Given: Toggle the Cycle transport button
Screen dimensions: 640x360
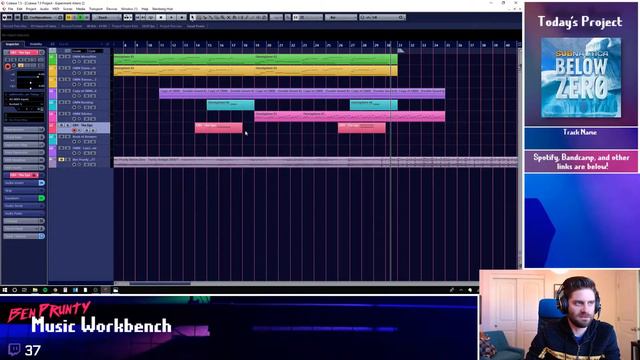Looking at the screenshot, I should pos(151,18).
